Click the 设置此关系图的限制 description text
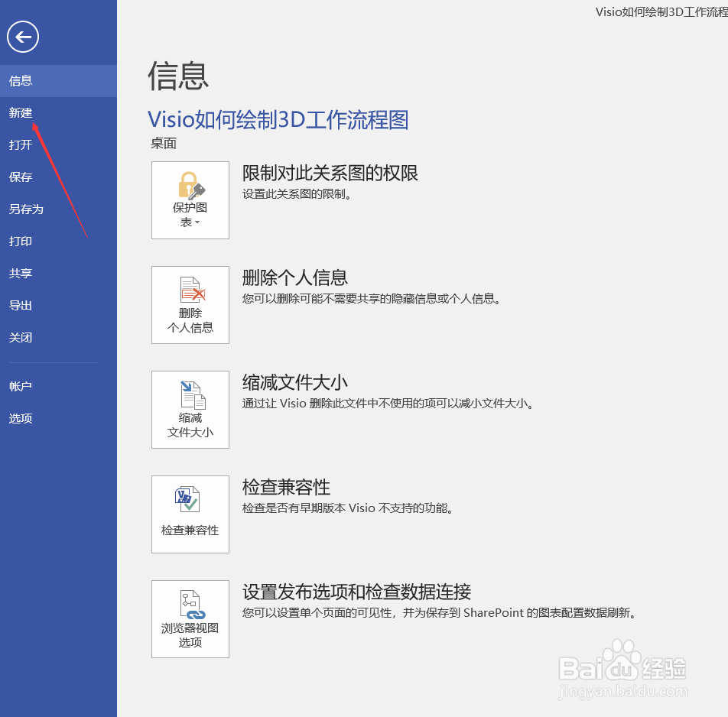 pos(297,194)
